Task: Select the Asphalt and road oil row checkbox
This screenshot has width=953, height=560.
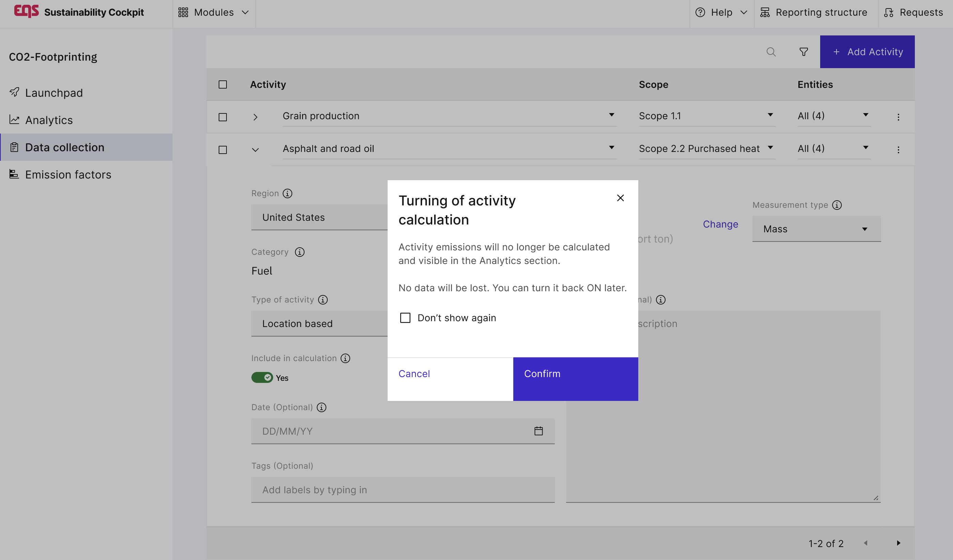Action: pos(223,150)
